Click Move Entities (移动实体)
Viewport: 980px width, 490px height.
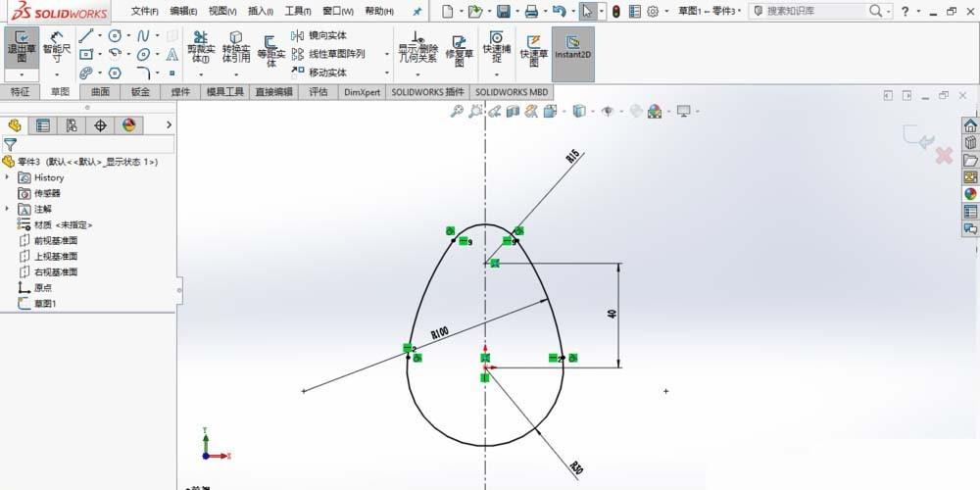coord(319,73)
